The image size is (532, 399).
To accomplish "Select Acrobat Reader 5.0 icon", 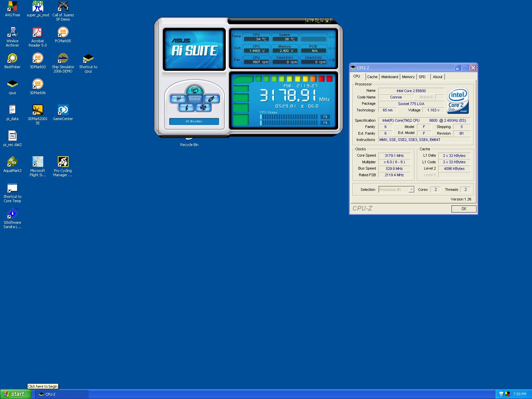I will click(x=38, y=37).
